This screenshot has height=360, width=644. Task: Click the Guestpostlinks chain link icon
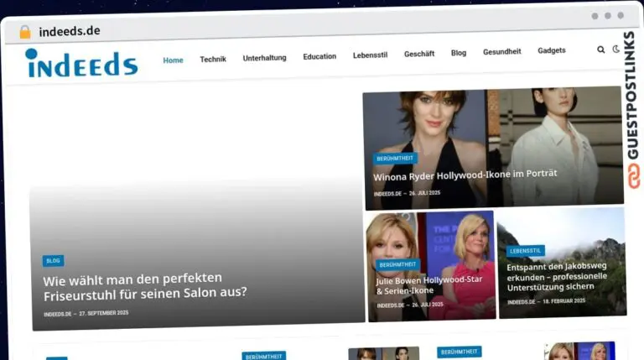[632, 175]
